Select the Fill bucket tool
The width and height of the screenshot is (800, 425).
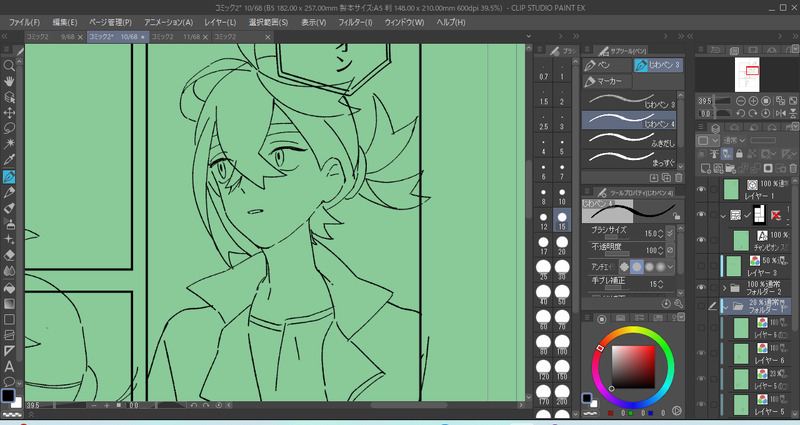click(x=9, y=288)
